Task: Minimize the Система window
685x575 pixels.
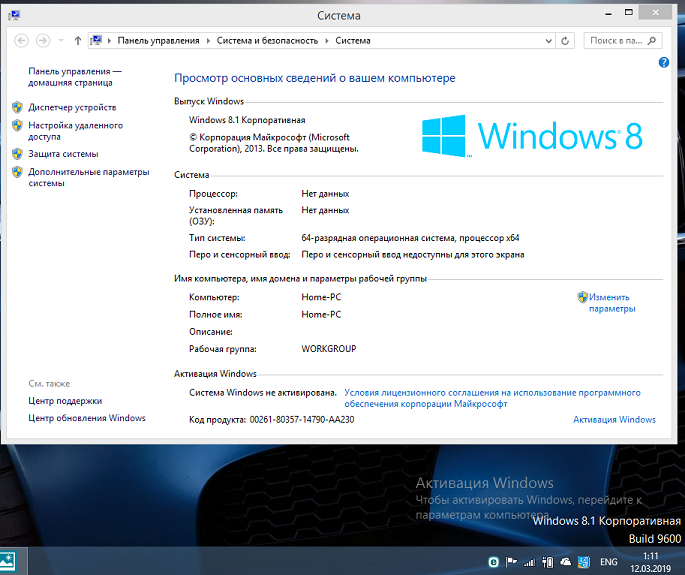Action: click(x=608, y=14)
